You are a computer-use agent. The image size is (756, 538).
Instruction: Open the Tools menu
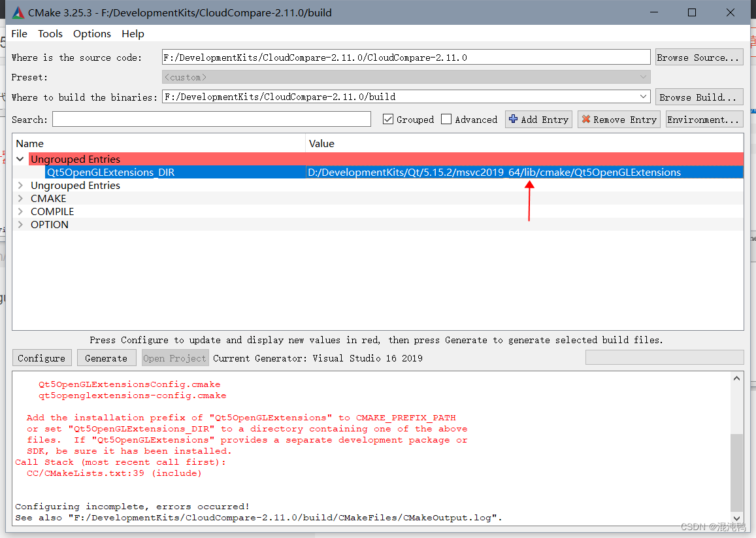coord(50,34)
